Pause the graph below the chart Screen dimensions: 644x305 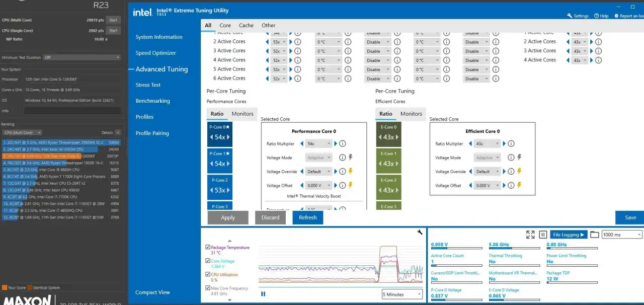(x=263, y=294)
